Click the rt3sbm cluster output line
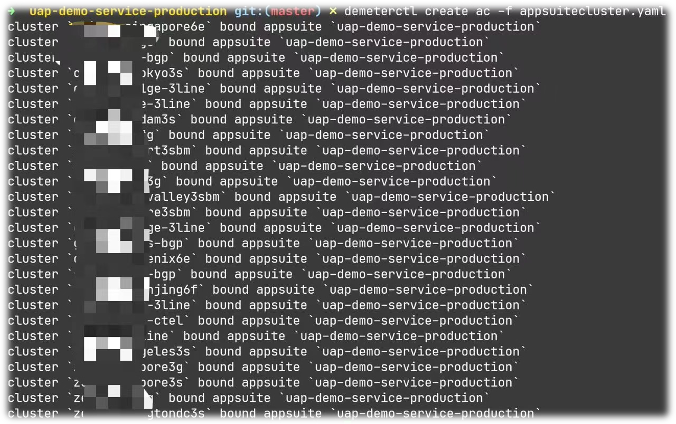Image resolution: width=676 pixels, height=424 pixels. [267, 151]
